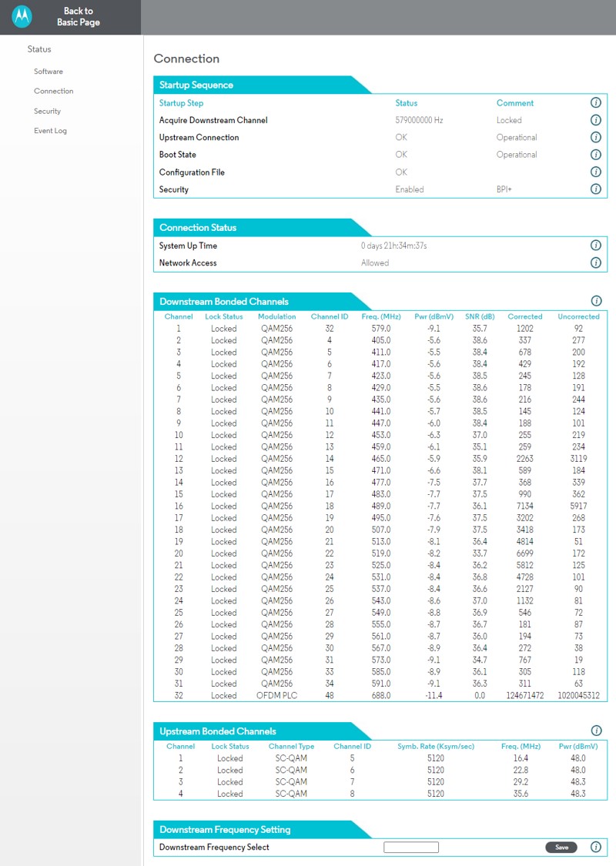
Task: Open the Event Log page
Action: point(50,131)
